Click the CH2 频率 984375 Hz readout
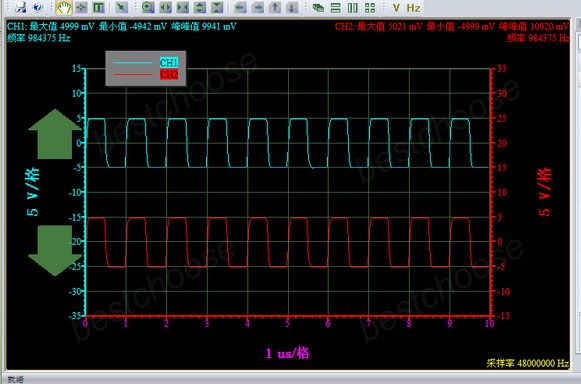 (x=538, y=38)
